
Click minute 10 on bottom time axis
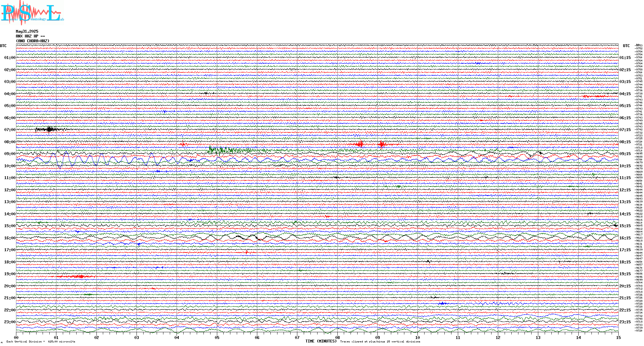click(417, 338)
